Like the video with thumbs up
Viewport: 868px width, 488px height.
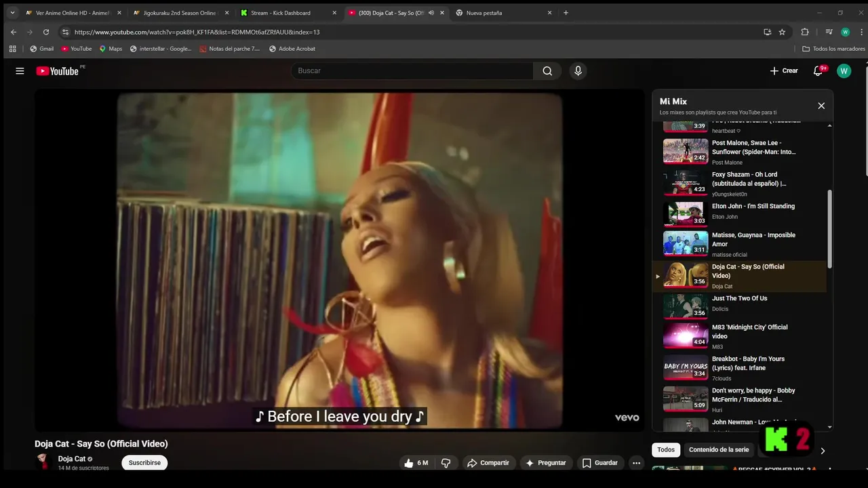(x=416, y=463)
